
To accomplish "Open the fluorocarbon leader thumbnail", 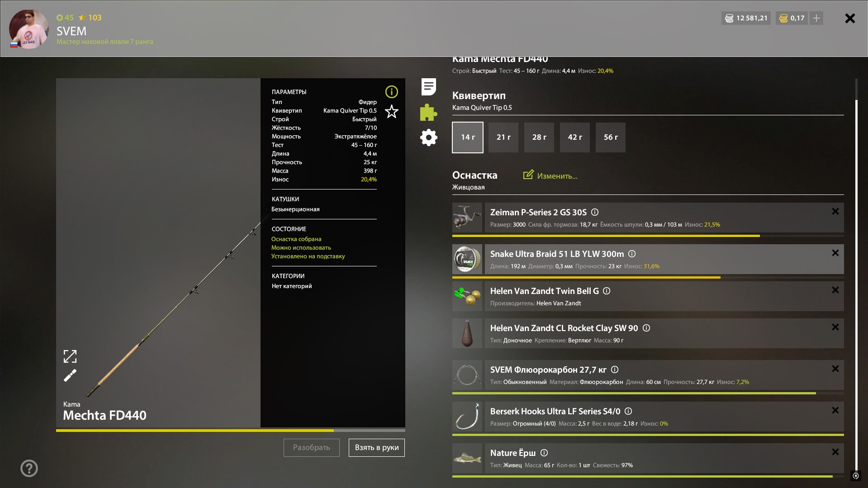I will (x=467, y=375).
